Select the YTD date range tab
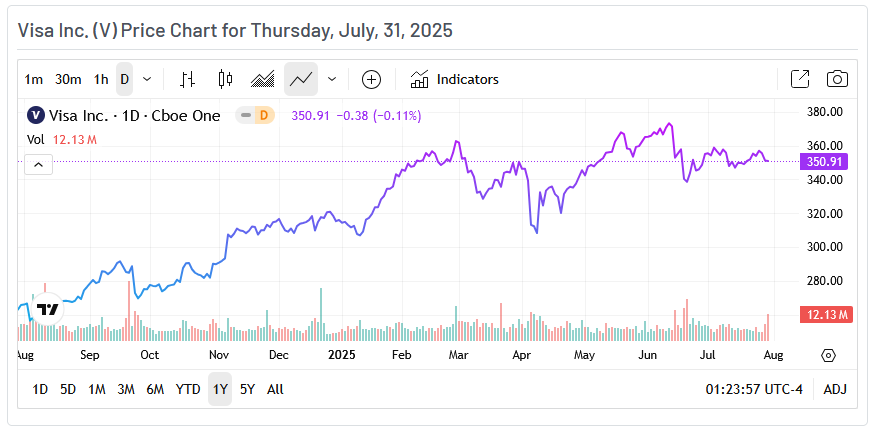The width and height of the screenshot is (873, 428). tap(188, 389)
